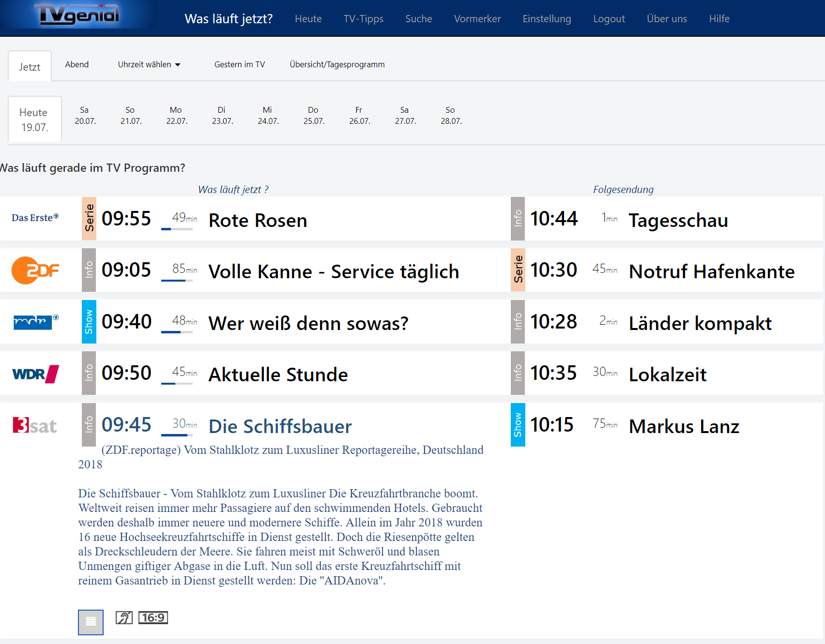The image size is (825, 644).
Task: Open Suche in top navigation
Action: pos(419,19)
